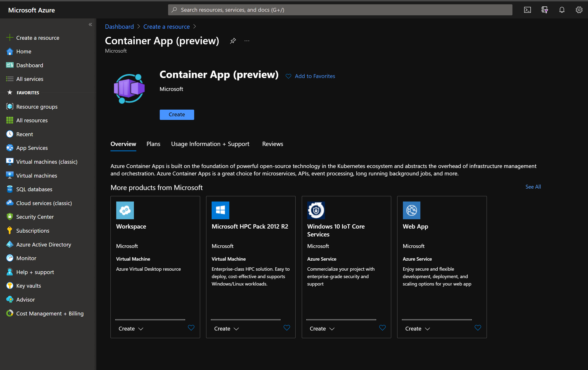Image resolution: width=588 pixels, height=370 pixels.
Task: Open the Create dropdown on Workspace card
Action: pyautogui.click(x=130, y=328)
